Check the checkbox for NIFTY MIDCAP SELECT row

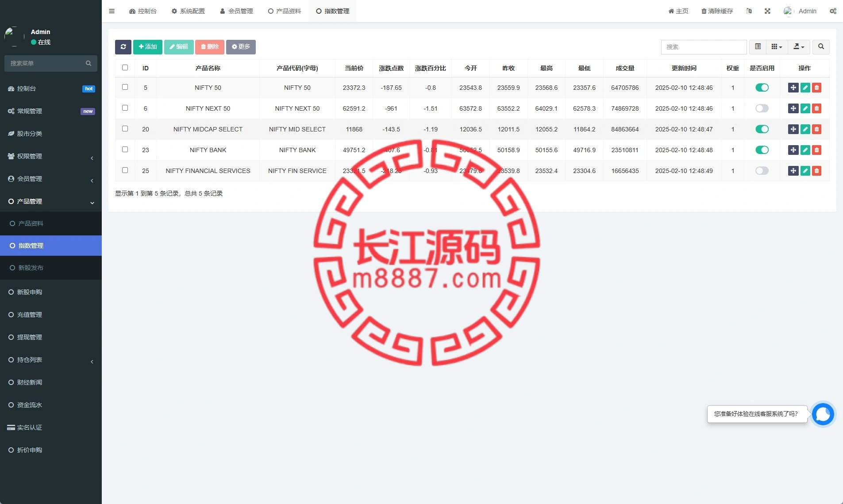(x=125, y=129)
